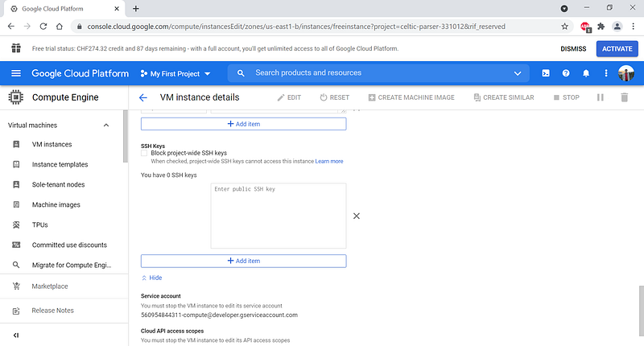Click the Enter public SSH key textbox
Image resolution: width=644 pixels, height=346 pixels.
click(279, 216)
